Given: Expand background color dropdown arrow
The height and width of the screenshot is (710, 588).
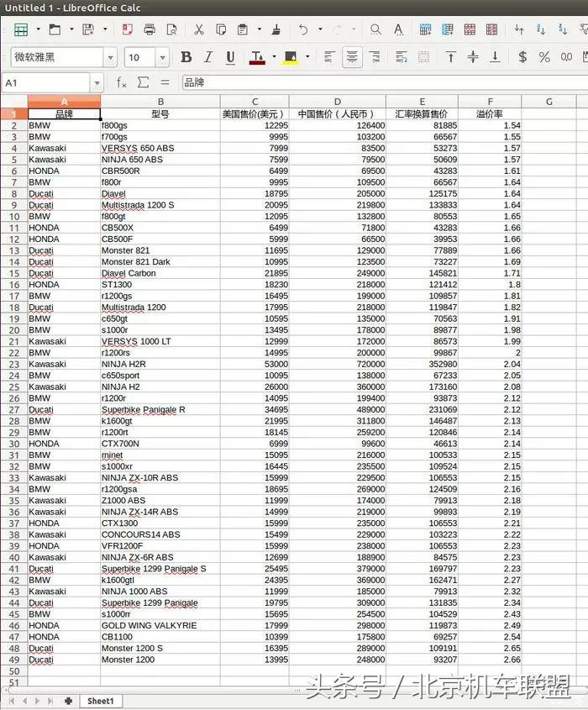Looking at the screenshot, I should [x=307, y=57].
